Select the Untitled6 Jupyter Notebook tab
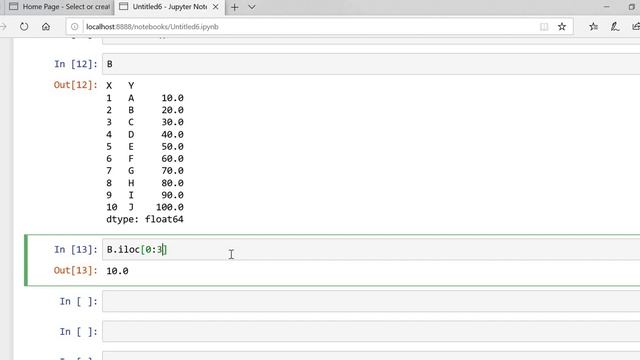 tap(169, 7)
